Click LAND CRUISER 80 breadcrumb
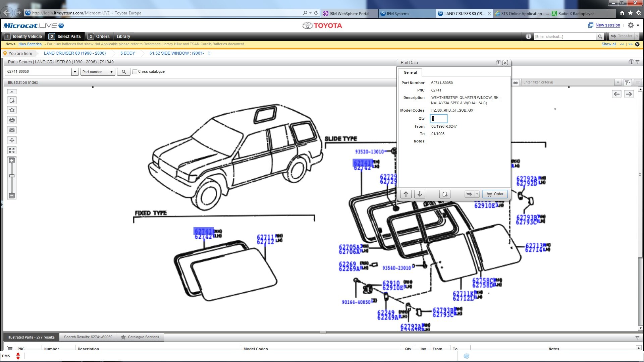 pos(75,53)
